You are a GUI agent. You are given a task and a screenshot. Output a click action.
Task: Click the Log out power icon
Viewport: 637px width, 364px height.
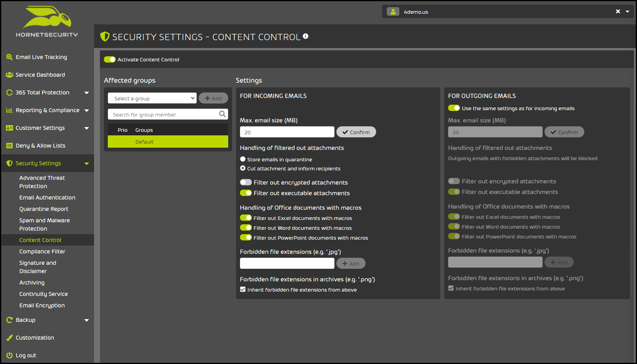point(9,355)
